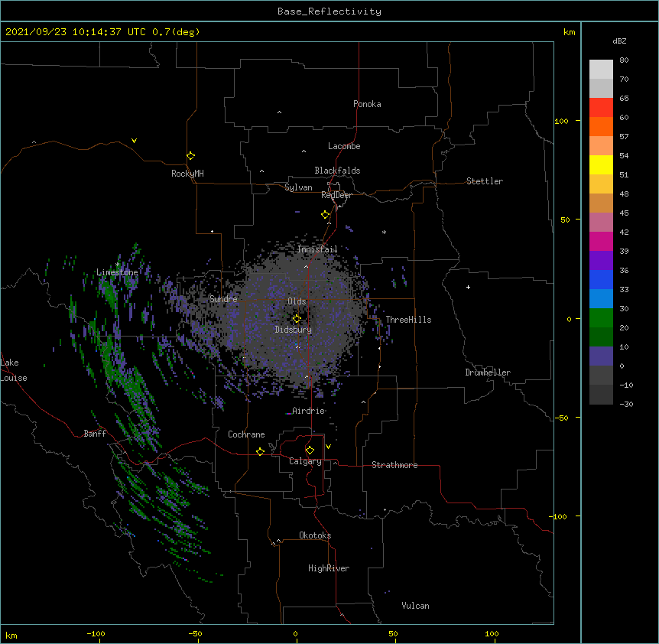Click the Blackfalds city label
659x644 pixels.
pyautogui.click(x=337, y=171)
